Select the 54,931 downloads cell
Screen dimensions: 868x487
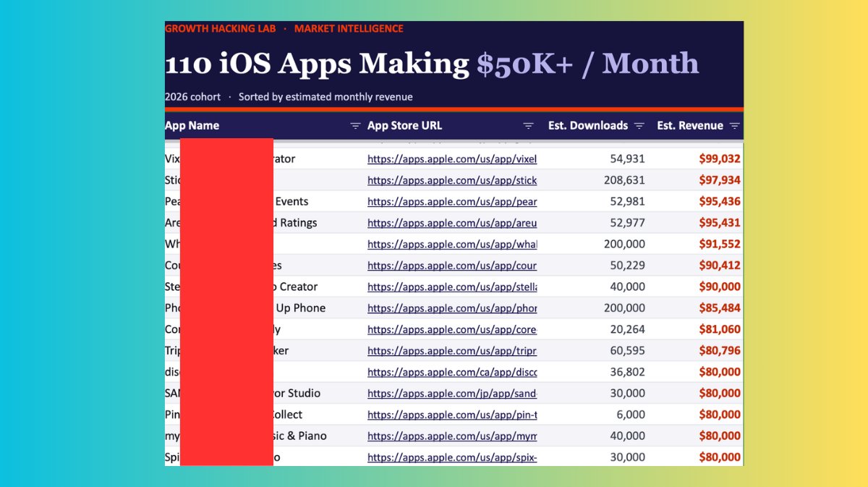pos(627,159)
